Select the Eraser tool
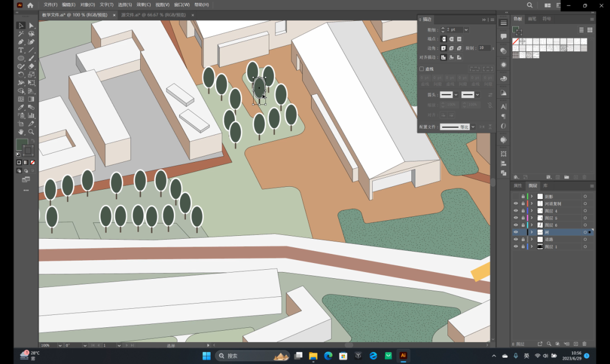610x364 pixels. [x=32, y=67]
